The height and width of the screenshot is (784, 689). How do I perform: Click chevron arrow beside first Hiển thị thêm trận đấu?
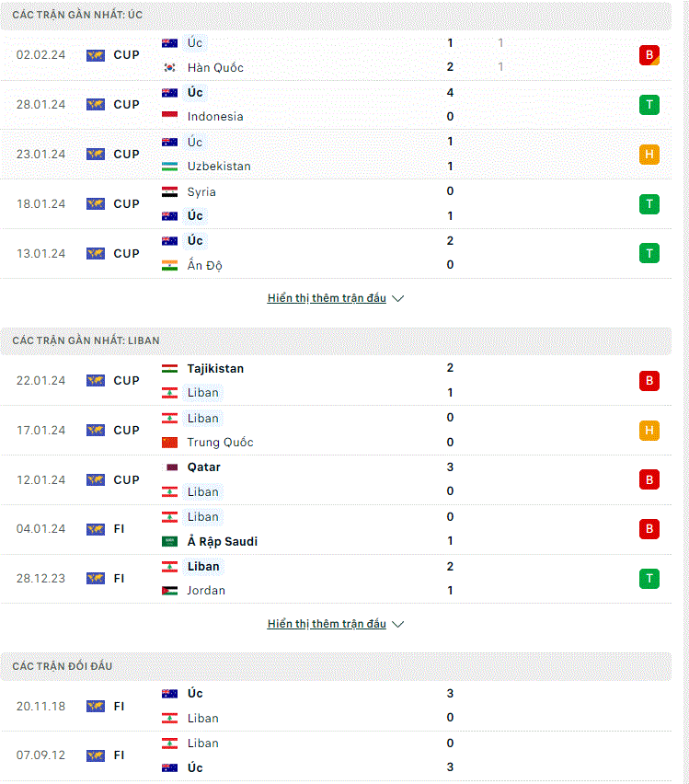click(398, 298)
